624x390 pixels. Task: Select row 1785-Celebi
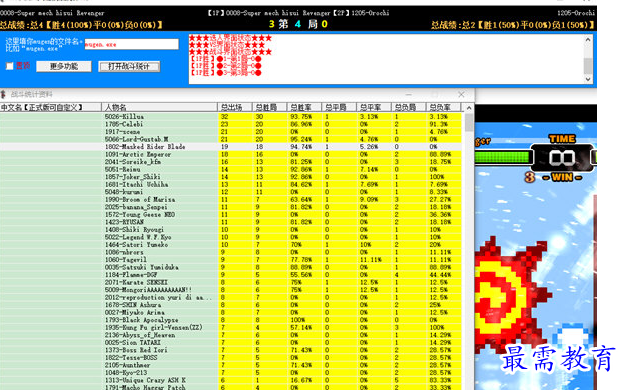[x=231, y=124]
